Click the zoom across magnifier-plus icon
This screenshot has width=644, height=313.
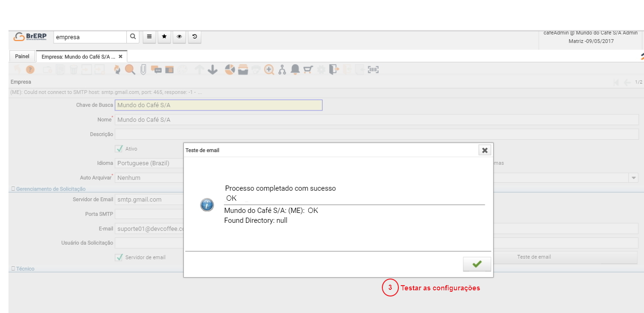[269, 70]
